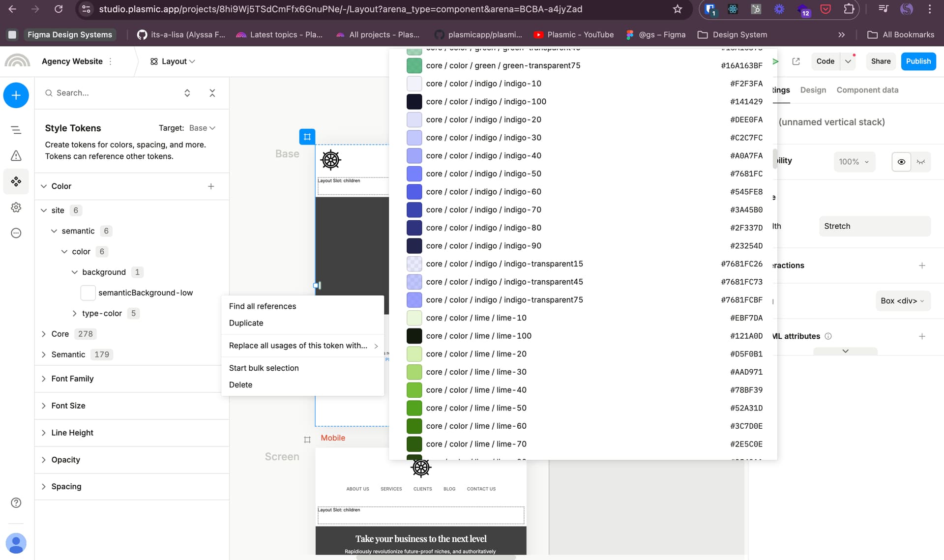
Task: Click the Share button
Action: click(x=881, y=61)
